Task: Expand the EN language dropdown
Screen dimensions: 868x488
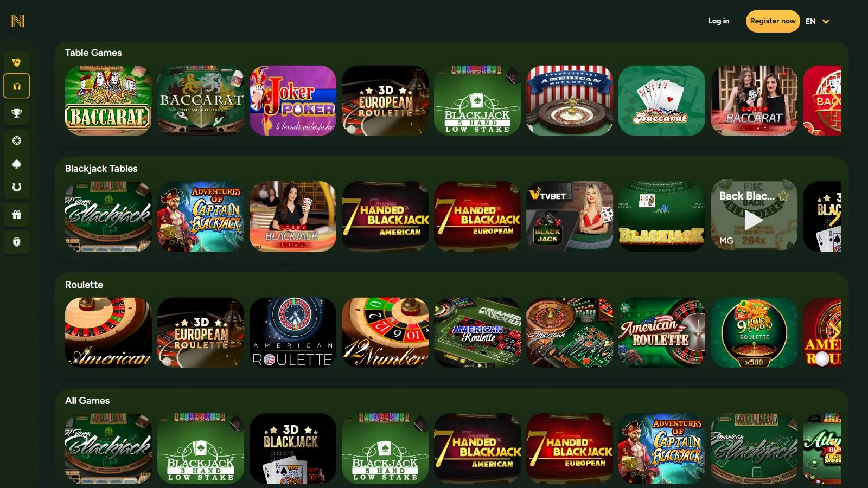Action: coord(818,21)
